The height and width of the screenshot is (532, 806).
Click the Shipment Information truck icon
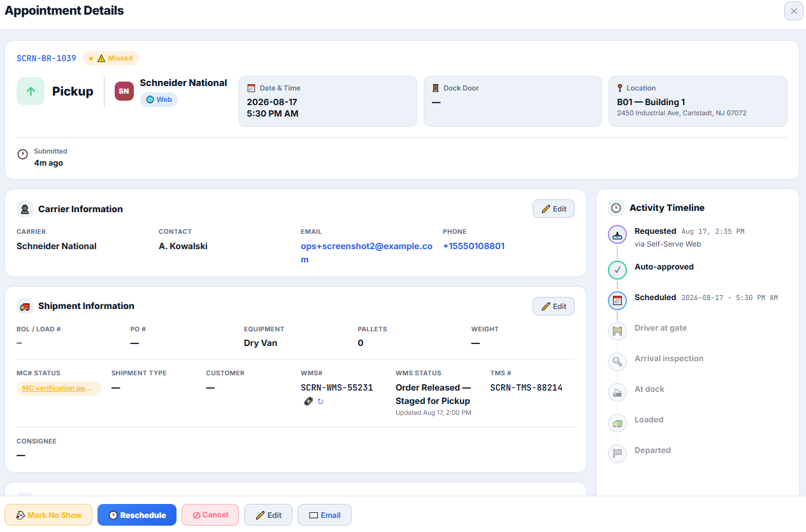[x=25, y=306]
